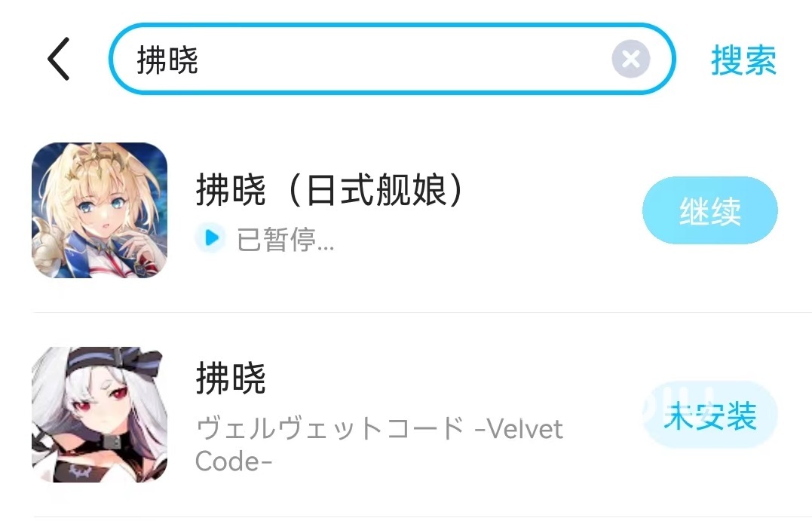
Task: Tap the 未安装 install button
Action: pos(710,415)
